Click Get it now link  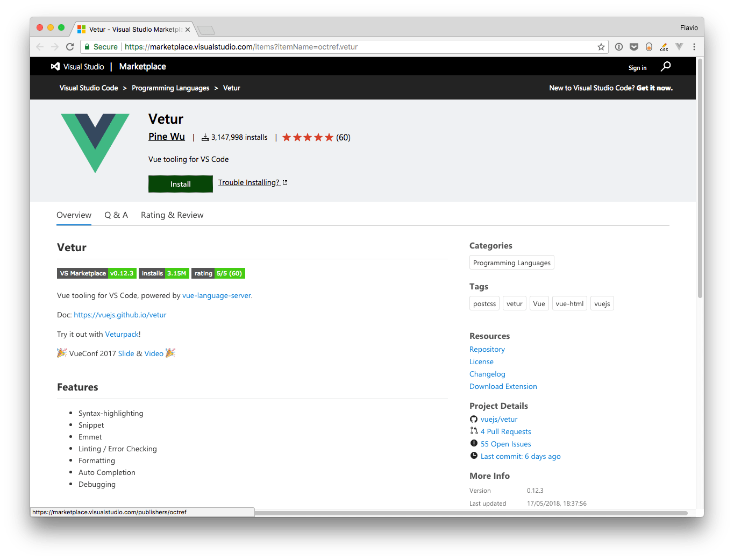(654, 88)
